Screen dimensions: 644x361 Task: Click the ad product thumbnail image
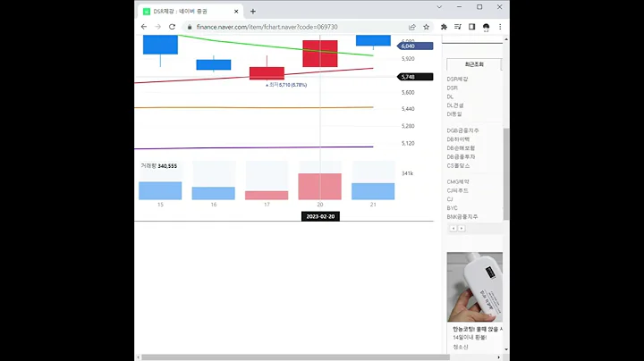click(475, 287)
